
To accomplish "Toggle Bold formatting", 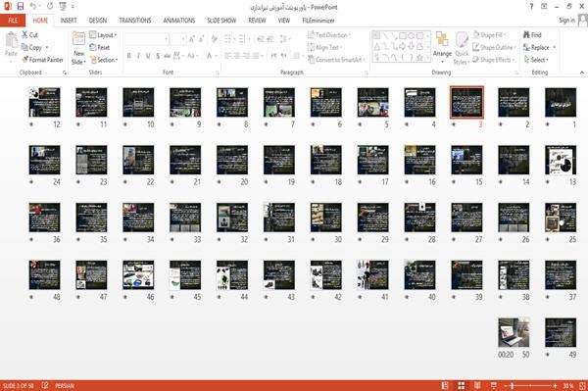I will click(x=129, y=56).
